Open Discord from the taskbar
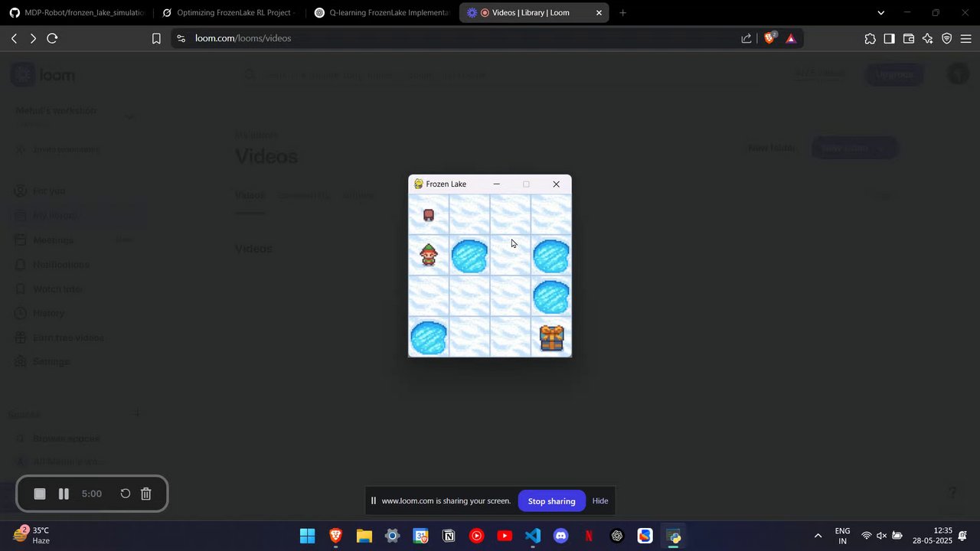The width and height of the screenshot is (980, 551). 561,536
